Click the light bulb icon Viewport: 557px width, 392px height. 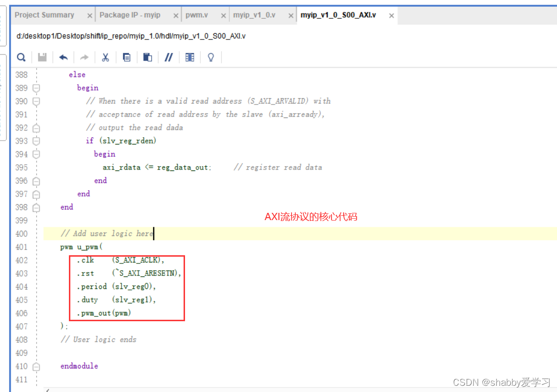211,57
